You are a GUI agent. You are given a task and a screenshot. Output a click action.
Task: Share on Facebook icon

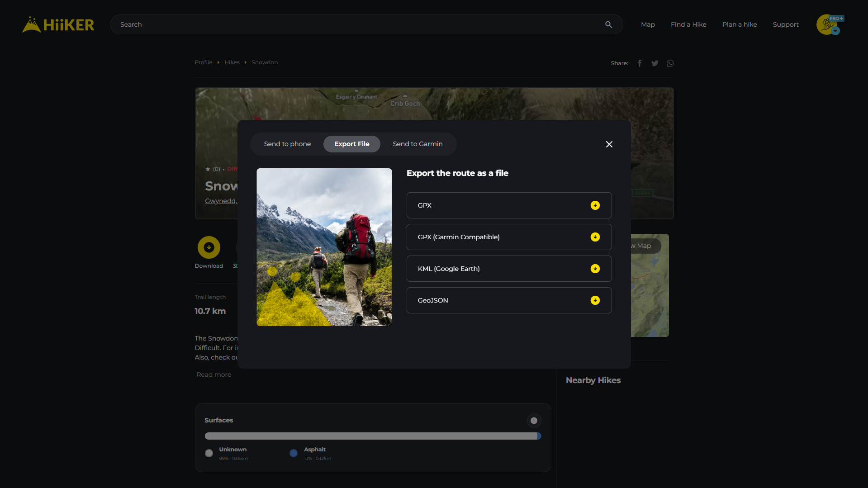coord(640,63)
